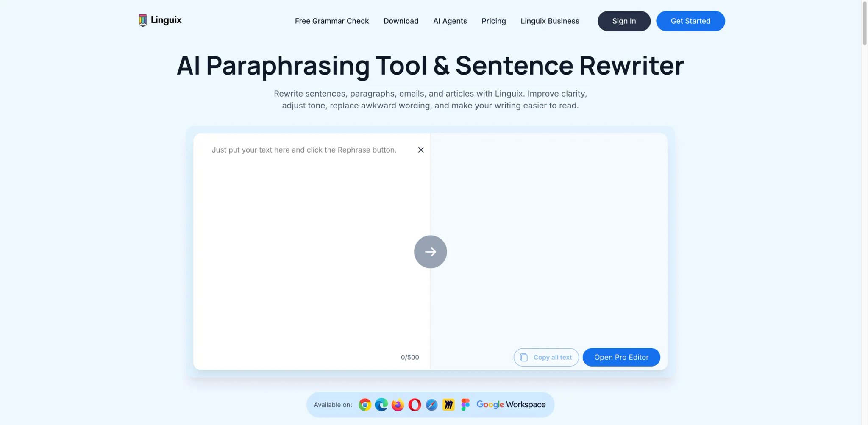Click the 0/500 character counter
This screenshot has height=425, width=868.
click(410, 357)
